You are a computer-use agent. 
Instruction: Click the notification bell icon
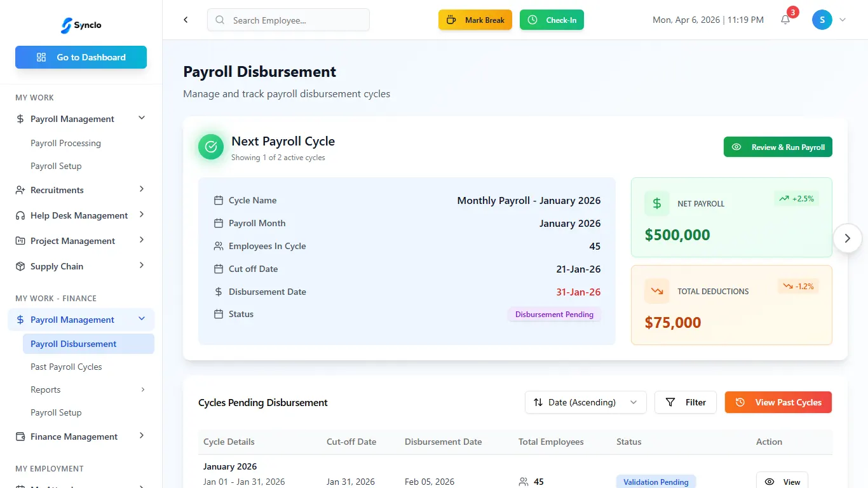pyautogui.click(x=785, y=20)
